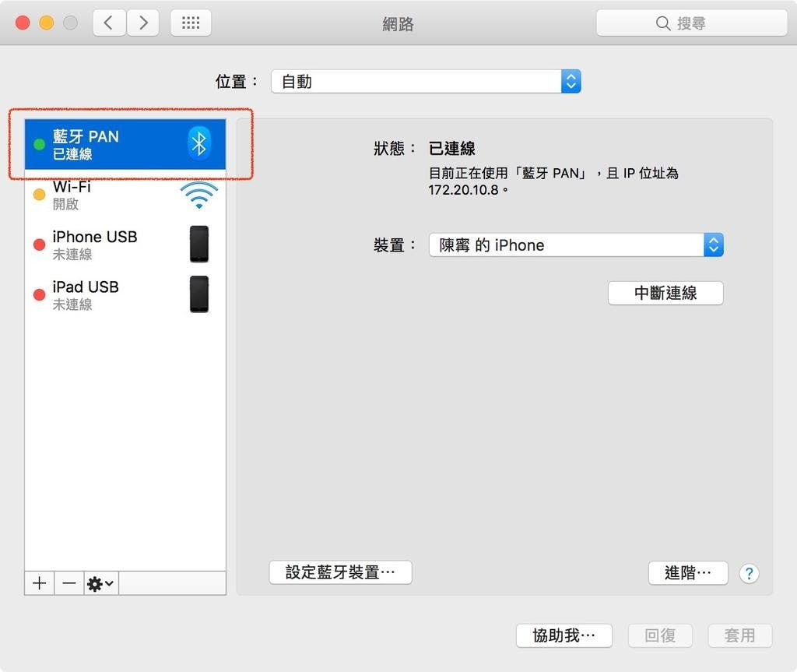
Task: Click the red status dot of iPad USB
Action: click(x=39, y=294)
